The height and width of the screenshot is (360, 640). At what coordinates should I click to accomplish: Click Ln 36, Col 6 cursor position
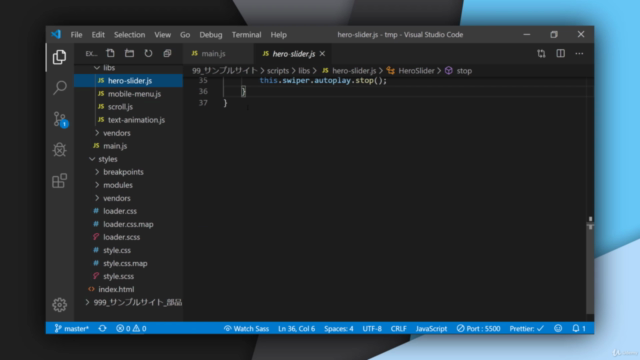coord(296,328)
